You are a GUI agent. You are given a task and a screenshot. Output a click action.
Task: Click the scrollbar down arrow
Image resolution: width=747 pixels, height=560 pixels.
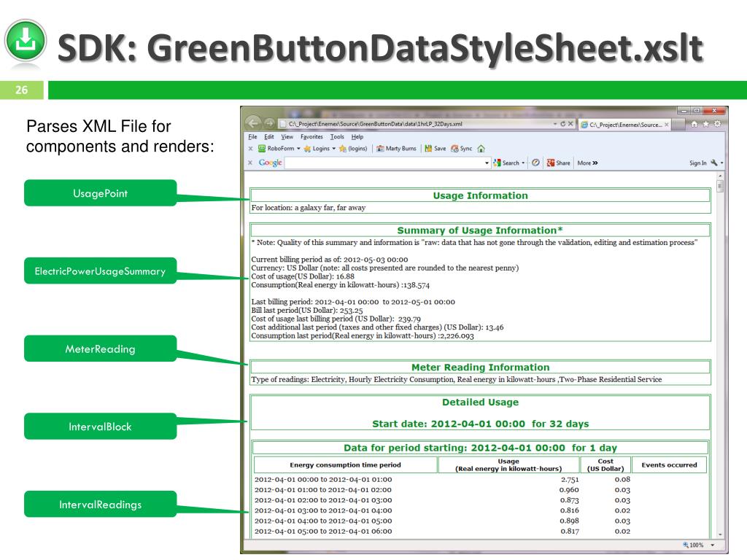click(x=720, y=534)
